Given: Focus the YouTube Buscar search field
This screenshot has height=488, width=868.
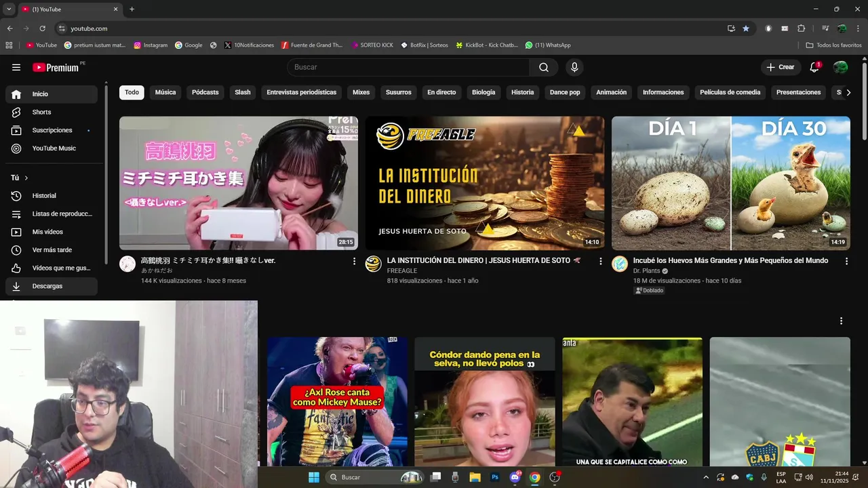Looking at the screenshot, I should [x=408, y=67].
